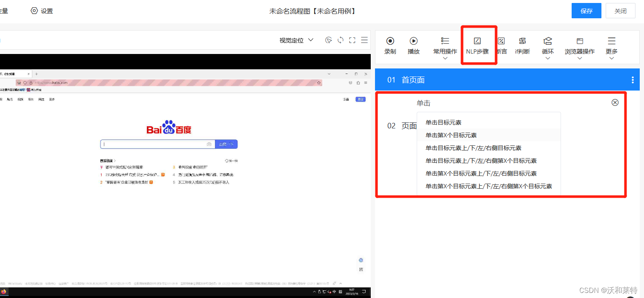Open 设置 settings

tap(42, 11)
